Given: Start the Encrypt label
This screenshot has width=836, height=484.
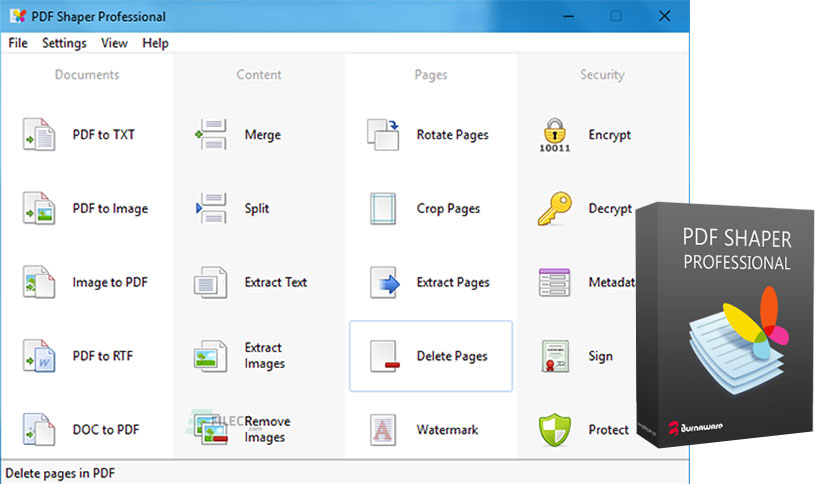Looking at the screenshot, I should click(x=609, y=135).
